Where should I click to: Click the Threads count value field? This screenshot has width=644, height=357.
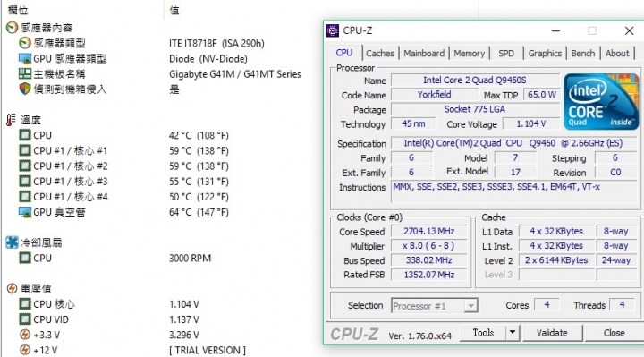click(x=623, y=305)
